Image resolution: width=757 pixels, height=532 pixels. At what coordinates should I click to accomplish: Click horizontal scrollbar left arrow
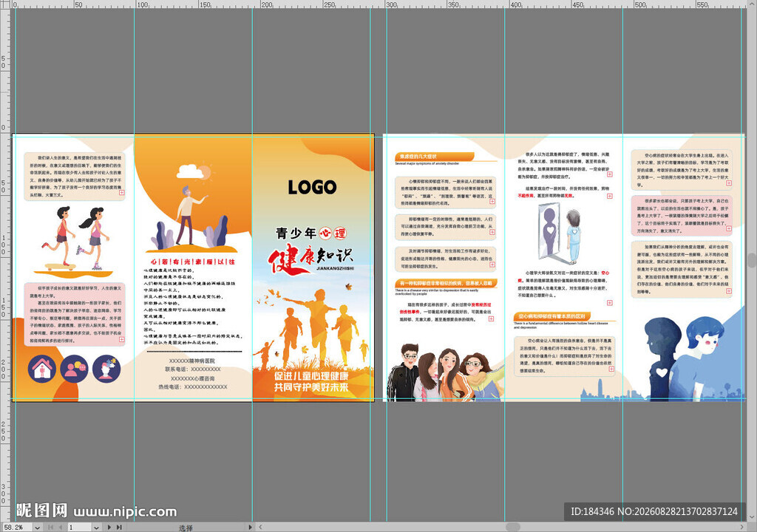point(260,527)
